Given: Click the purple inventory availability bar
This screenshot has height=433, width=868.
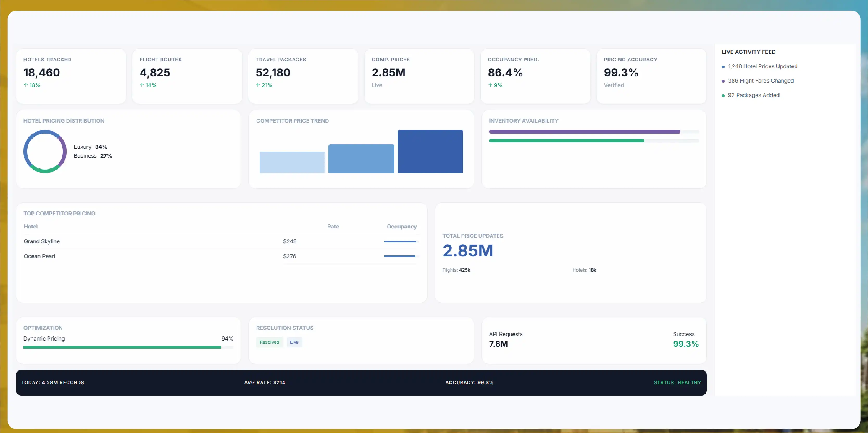Looking at the screenshot, I should pyautogui.click(x=584, y=132).
